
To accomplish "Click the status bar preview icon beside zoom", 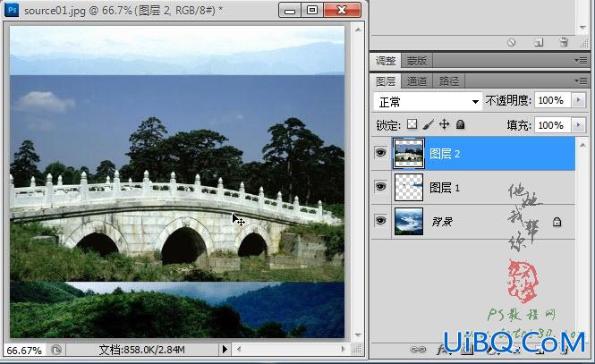I will coord(56,350).
